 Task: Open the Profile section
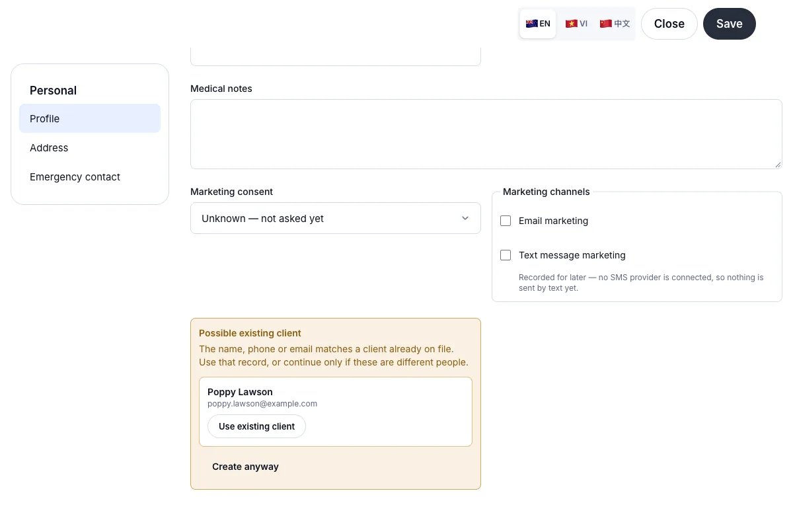[90, 118]
